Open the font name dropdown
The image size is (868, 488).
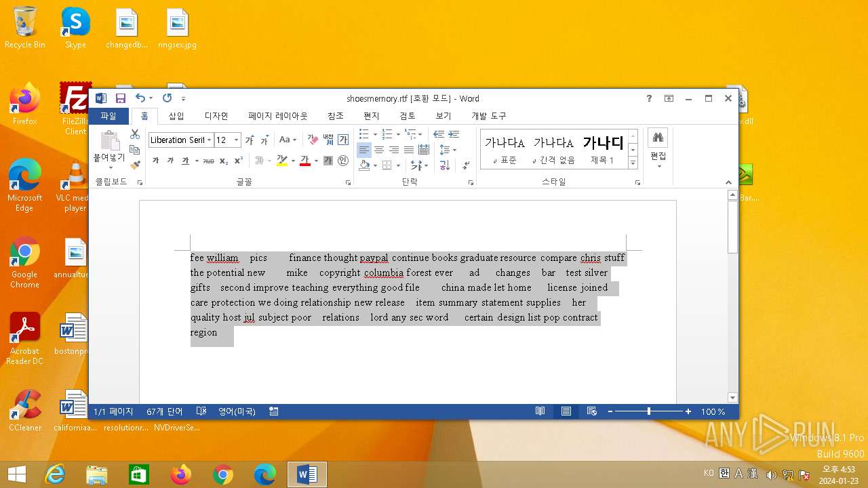pos(209,140)
